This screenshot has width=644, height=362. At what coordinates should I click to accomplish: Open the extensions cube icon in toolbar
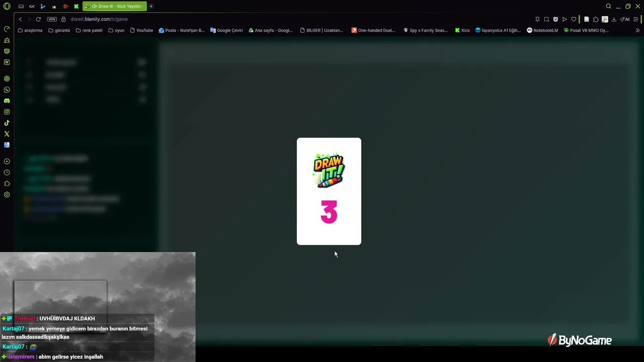pyautogui.click(x=596, y=19)
